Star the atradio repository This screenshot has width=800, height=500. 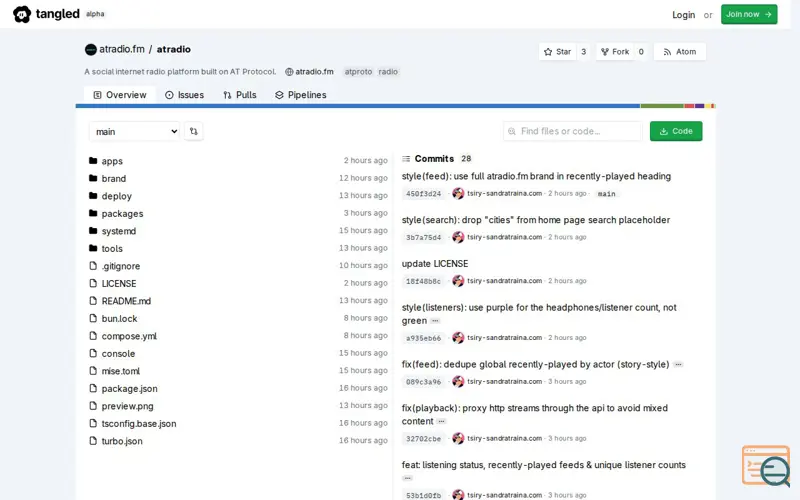point(558,52)
